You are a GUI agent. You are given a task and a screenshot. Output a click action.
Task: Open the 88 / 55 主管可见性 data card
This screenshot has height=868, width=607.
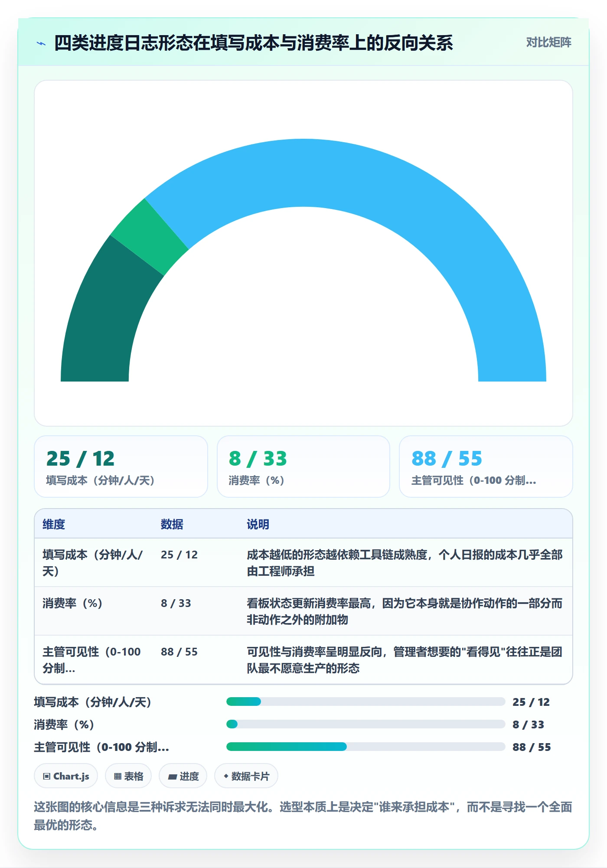point(486,467)
